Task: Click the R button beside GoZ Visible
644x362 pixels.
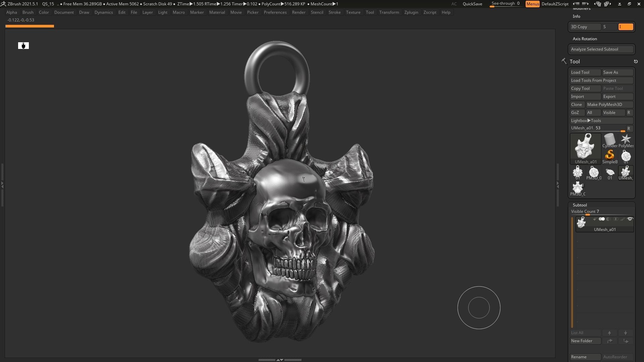Action: 629,113
